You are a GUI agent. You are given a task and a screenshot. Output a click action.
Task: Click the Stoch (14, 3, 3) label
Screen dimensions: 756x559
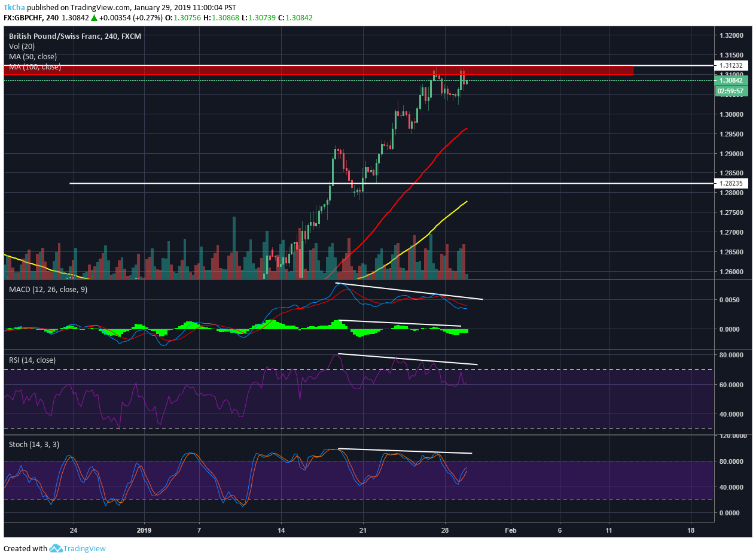[x=34, y=445]
